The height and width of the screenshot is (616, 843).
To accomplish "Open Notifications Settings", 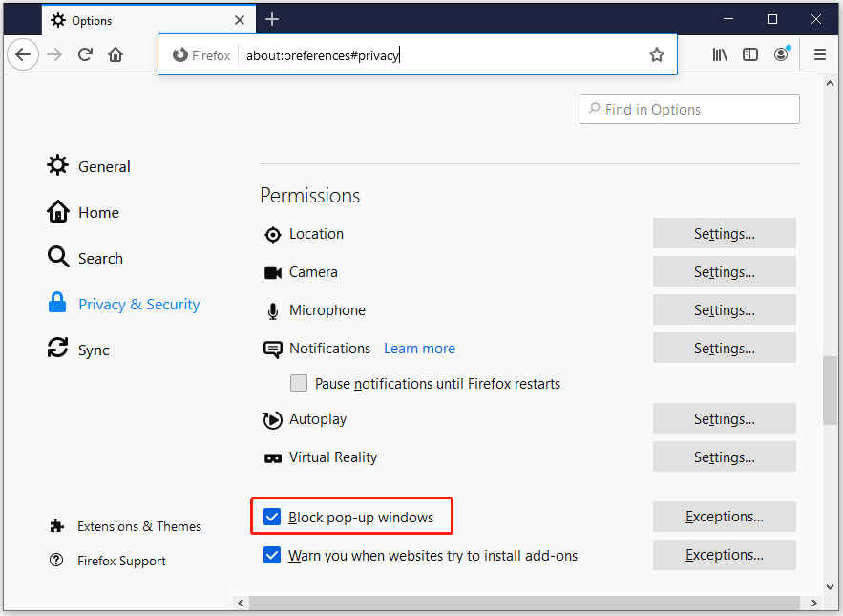I will pos(724,348).
